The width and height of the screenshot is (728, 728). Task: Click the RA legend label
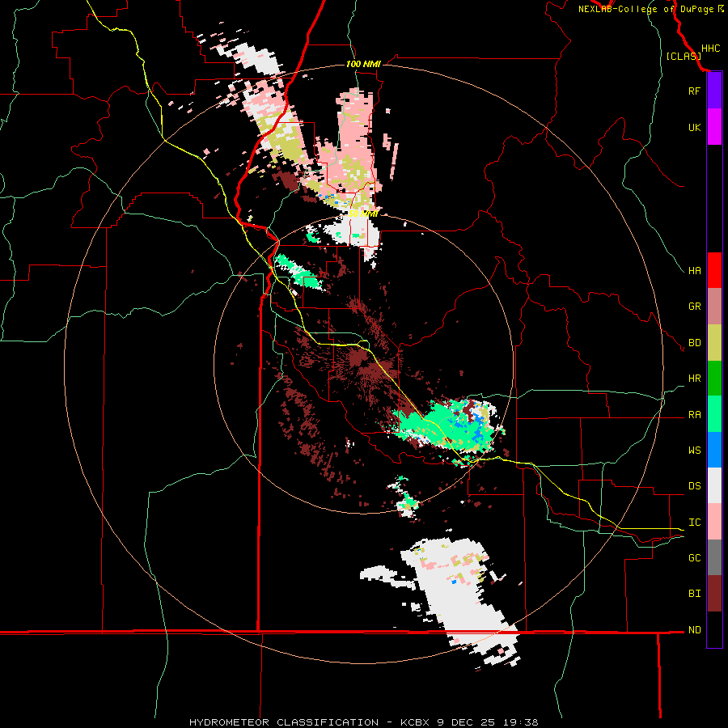[694, 415]
